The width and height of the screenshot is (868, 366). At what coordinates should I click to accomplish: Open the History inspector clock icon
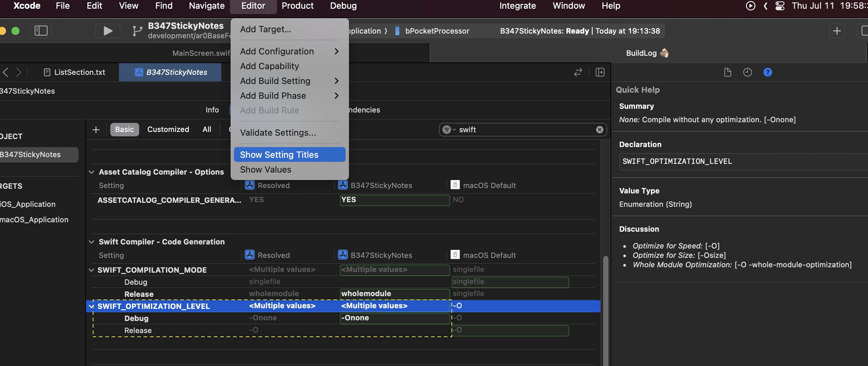[747, 73]
